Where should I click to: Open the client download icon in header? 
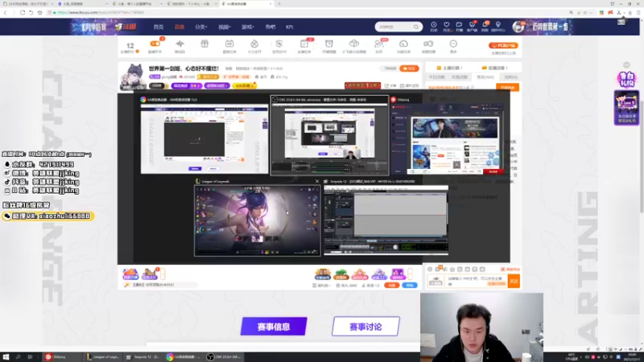tap(473, 27)
